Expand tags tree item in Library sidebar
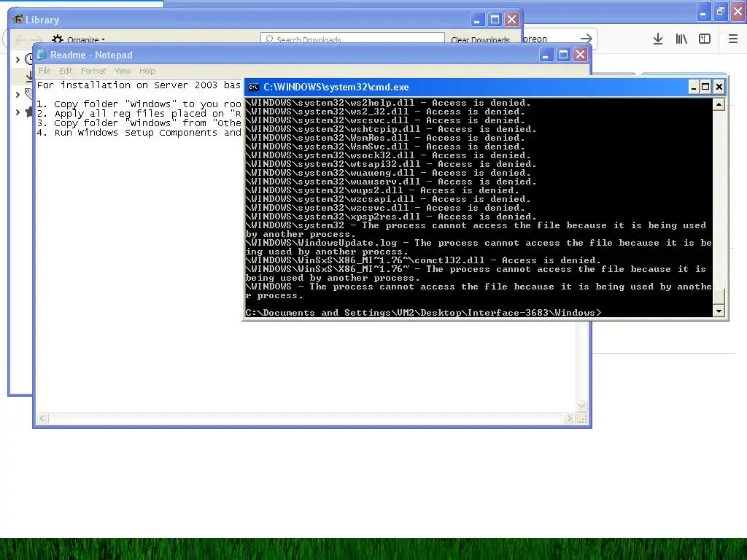Image resolution: width=747 pixels, height=560 pixels. (x=18, y=95)
